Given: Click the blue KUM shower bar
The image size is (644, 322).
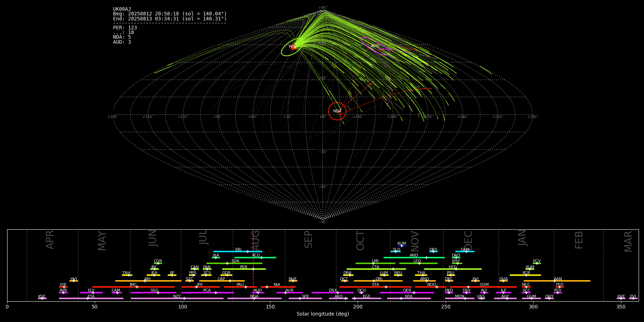Looking at the screenshot, I should pyautogui.click(x=402, y=246).
